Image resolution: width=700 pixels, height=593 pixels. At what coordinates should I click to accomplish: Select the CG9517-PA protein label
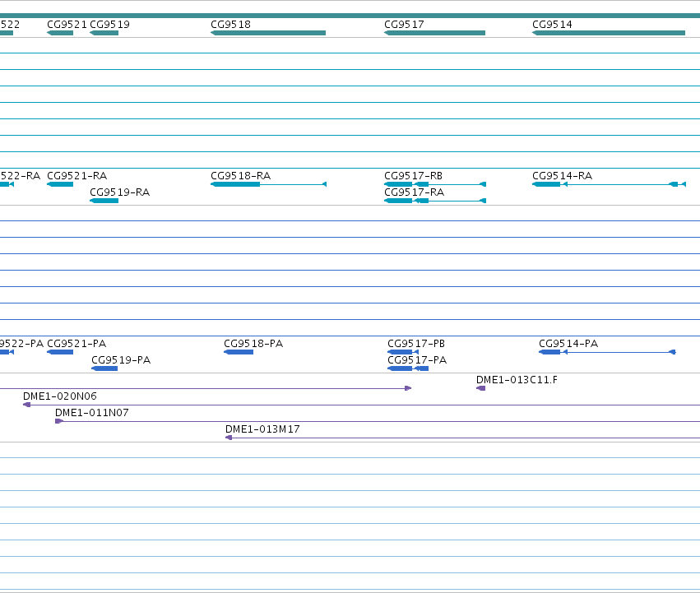point(417,360)
